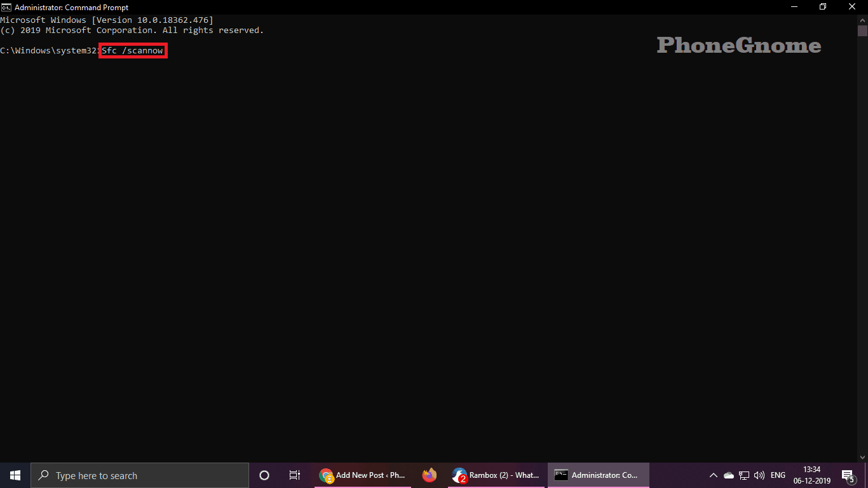
Task: Open Command Prompt title bar system icon
Action: coord(6,7)
